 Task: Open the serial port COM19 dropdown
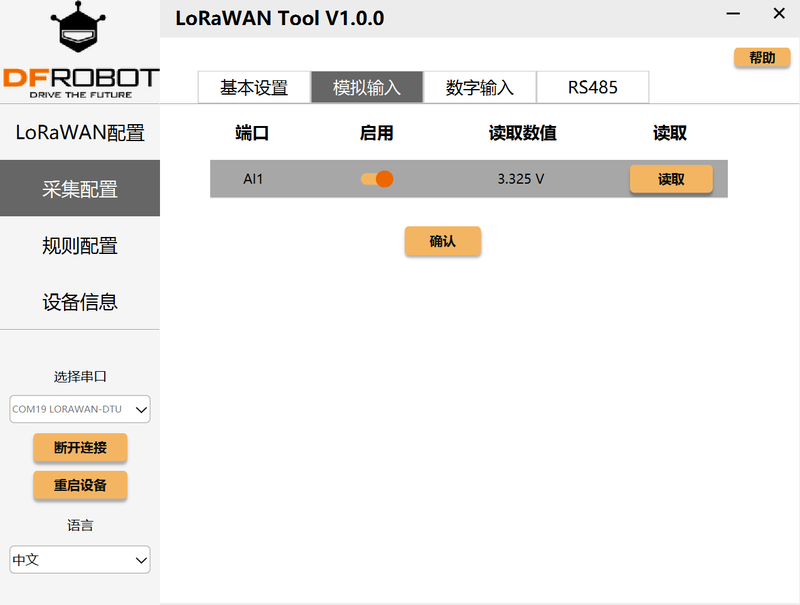pyautogui.click(x=80, y=408)
